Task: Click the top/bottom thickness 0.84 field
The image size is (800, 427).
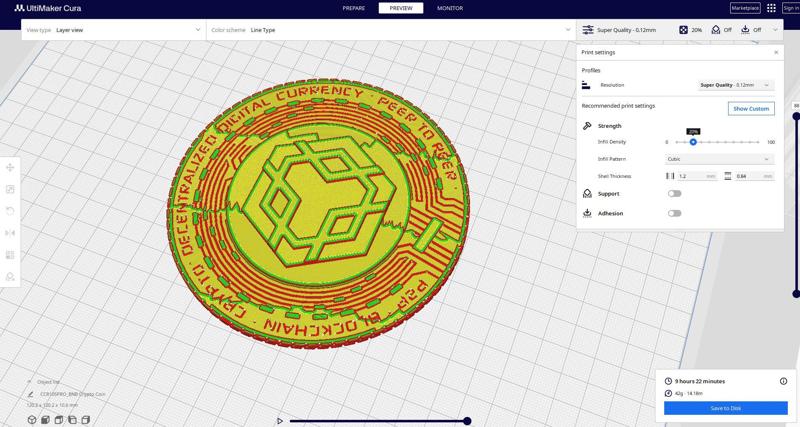Action: coord(754,176)
